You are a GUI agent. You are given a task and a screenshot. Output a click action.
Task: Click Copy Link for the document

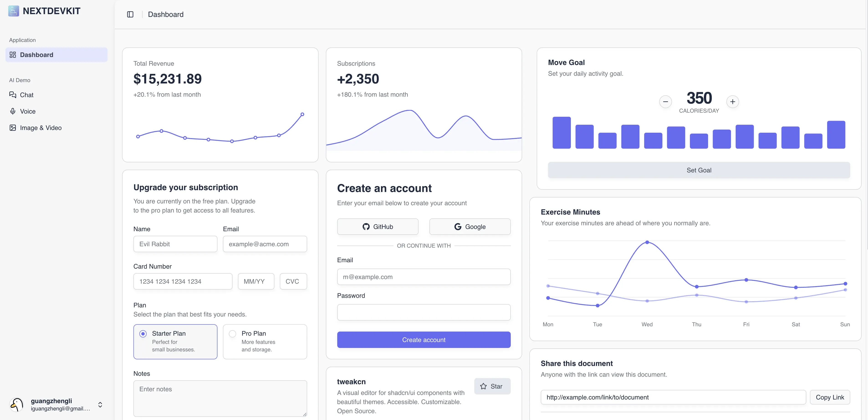click(830, 397)
